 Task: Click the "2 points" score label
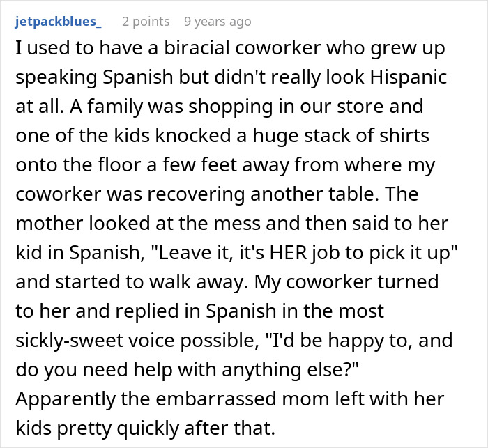(x=145, y=22)
